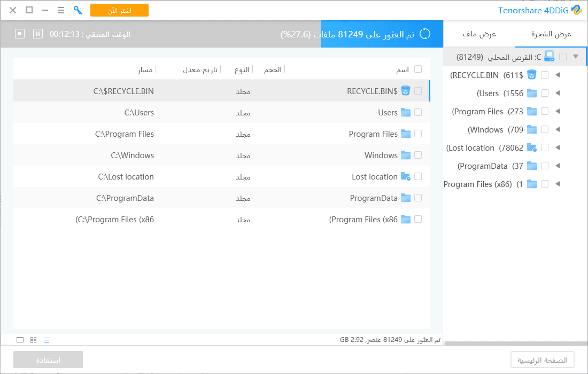Select the C:\ProgramData path cell
Viewport: 588px width, 374px height.
tap(125, 198)
